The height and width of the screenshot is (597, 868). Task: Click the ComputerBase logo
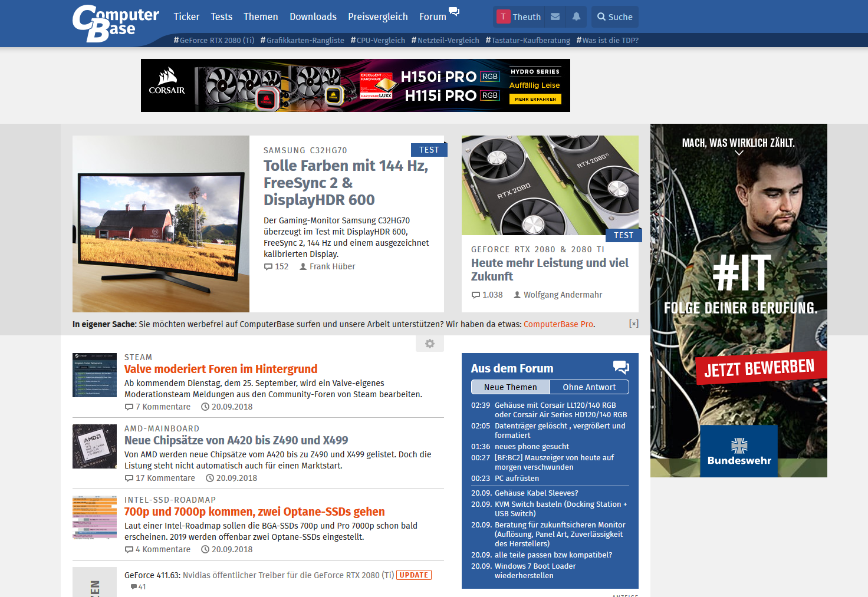pyautogui.click(x=116, y=24)
